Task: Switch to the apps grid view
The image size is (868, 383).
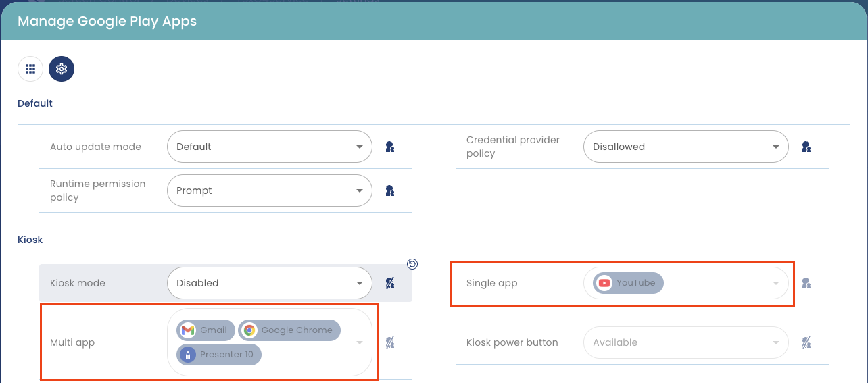Action: click(30, 69)
